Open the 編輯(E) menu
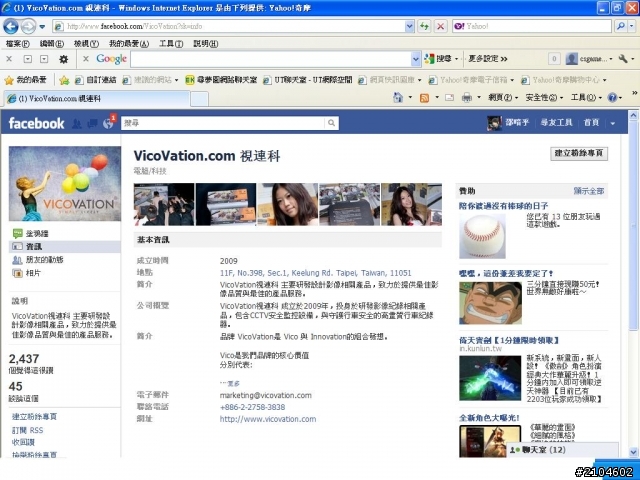The width and height of the screenshot is (640, 480). (51, 44)
